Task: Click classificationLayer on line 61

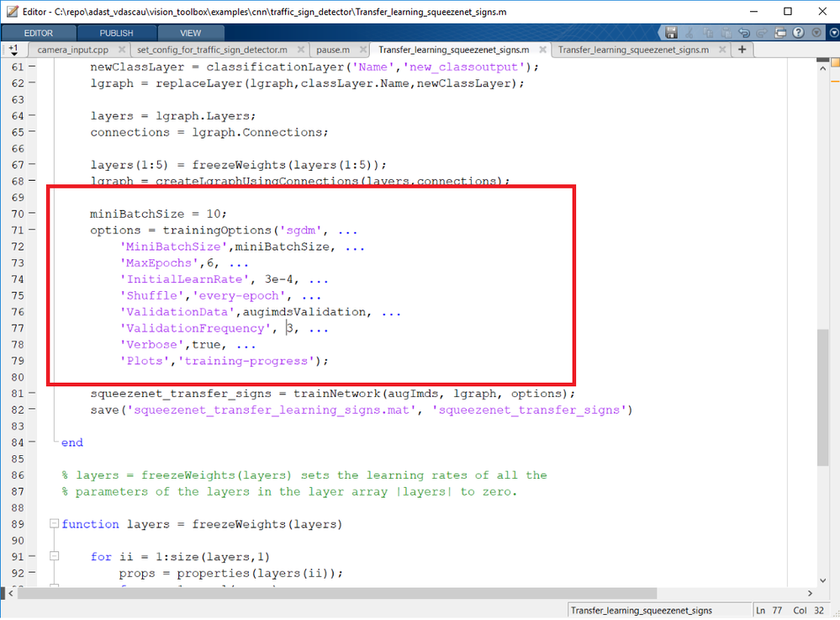Action: click(x=275, y=67)
